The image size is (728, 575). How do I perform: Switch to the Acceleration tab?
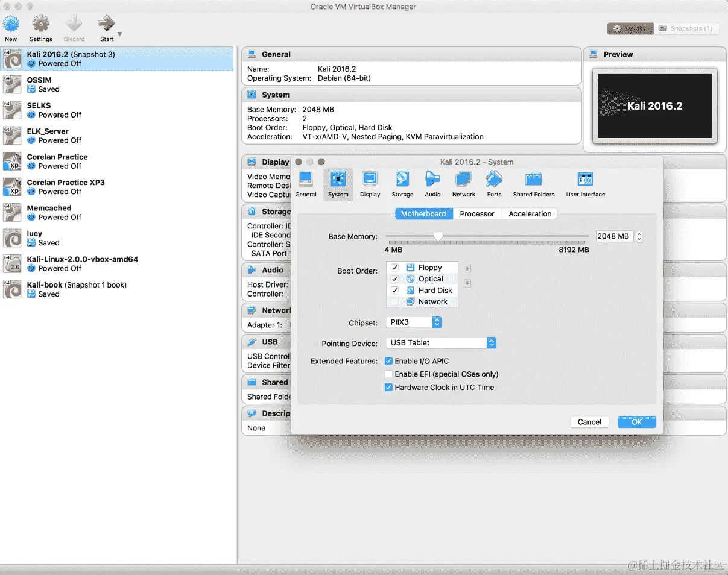click(530, 213)
